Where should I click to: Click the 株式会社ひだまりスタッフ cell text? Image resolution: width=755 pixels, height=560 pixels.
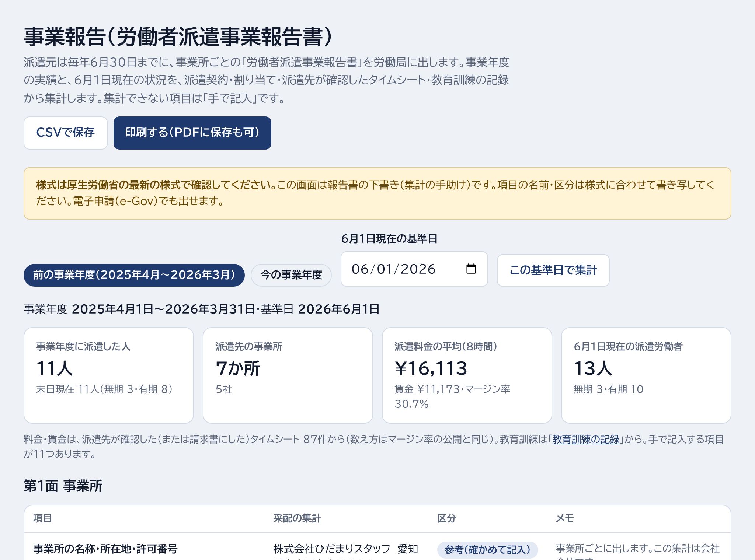pos(332,549)
